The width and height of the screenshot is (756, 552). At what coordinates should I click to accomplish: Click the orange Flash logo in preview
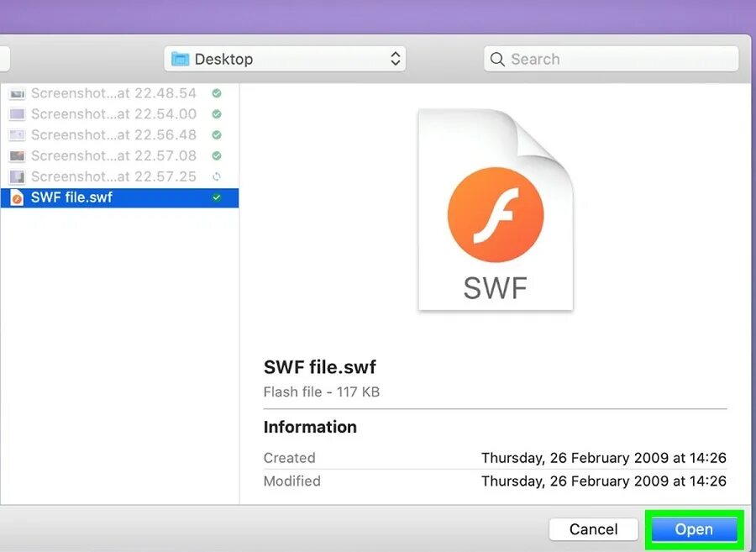click(x=496, y=215)
